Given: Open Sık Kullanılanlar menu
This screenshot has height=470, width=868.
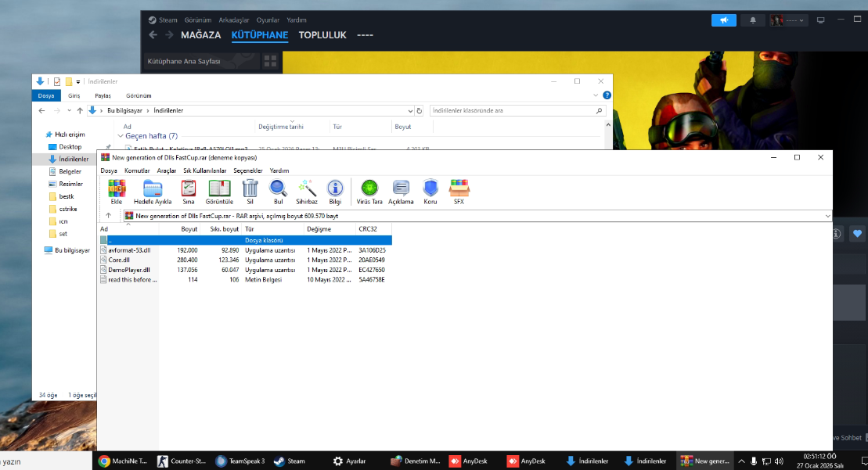Looking at the screenshot, I should point(205,170).
